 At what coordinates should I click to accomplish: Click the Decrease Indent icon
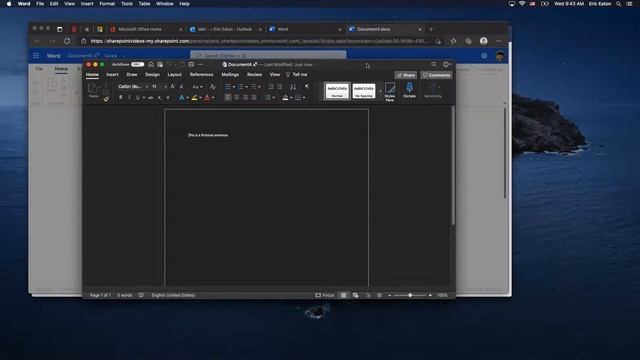271,87
